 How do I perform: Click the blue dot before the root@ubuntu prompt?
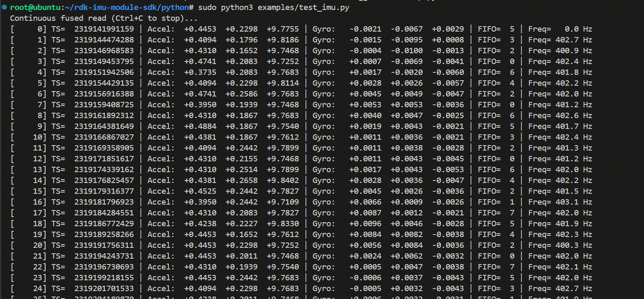(x=4, y=8)
